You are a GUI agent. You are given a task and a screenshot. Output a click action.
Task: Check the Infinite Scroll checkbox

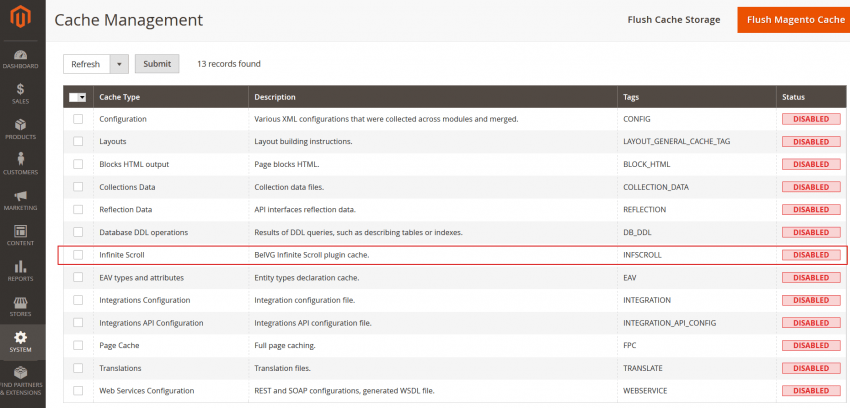click(x=78, y=255)
